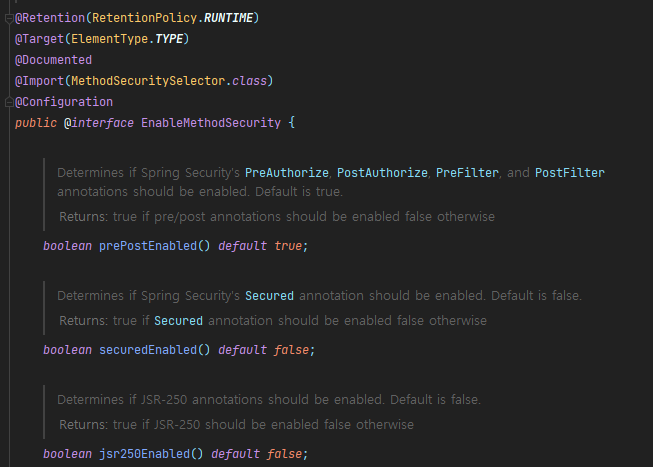
Task: Click the boolean keyword before securedEnabled
Action: (x=67, y=350)
